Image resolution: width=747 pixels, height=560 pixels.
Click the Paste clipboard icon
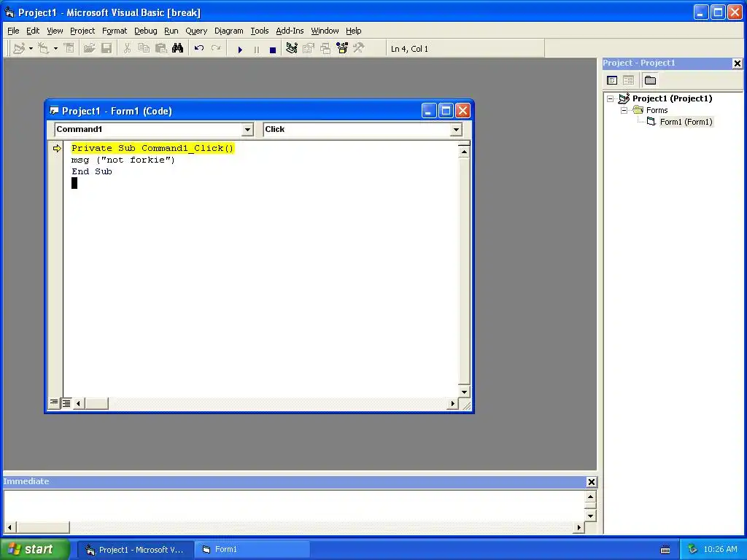click(161, 49)
